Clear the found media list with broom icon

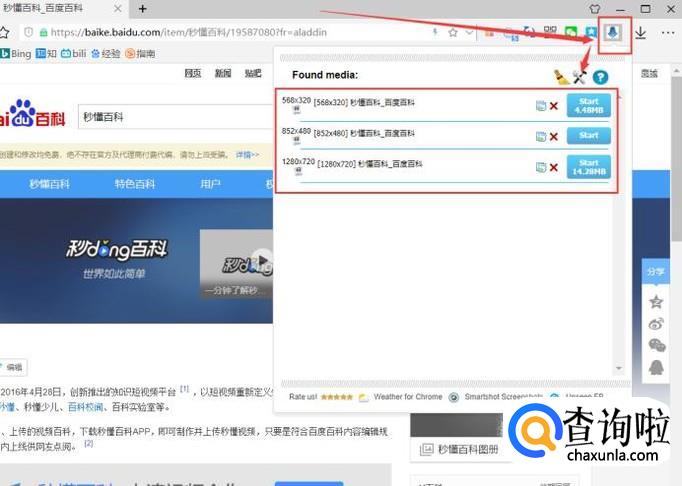point(561,77)
